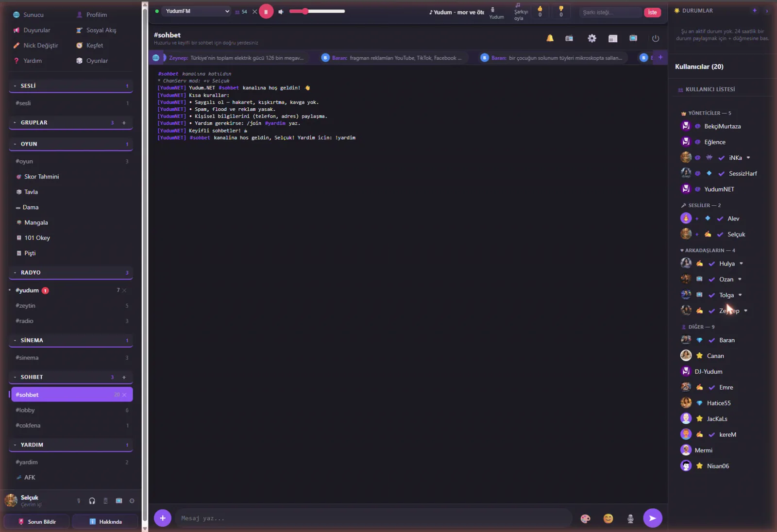Open dropdown arrow next to iNKa
The width and height of the screenshot is (777, 532).
click(x=748, y=158)
